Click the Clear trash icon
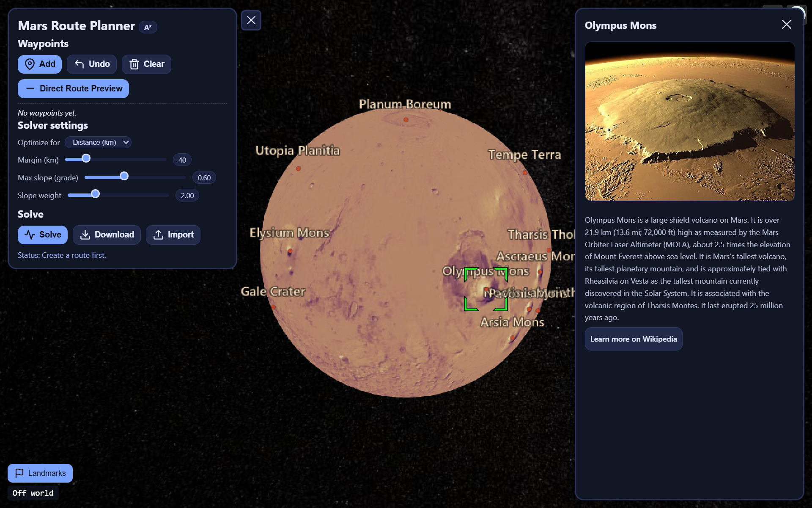Screen dimensions: 812x508 point(134,64)
